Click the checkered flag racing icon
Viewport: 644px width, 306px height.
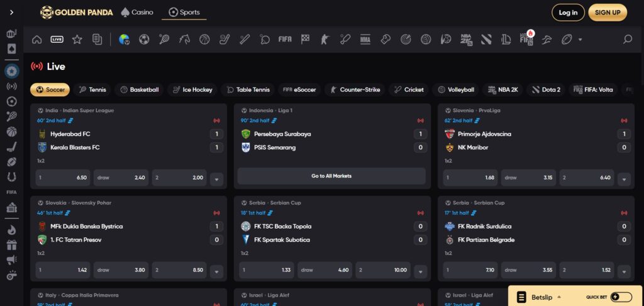point(305,40)
